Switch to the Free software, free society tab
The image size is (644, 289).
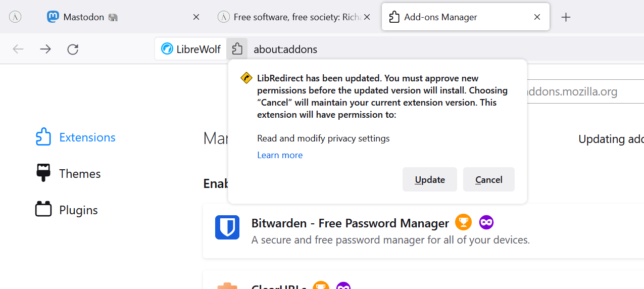290,17
